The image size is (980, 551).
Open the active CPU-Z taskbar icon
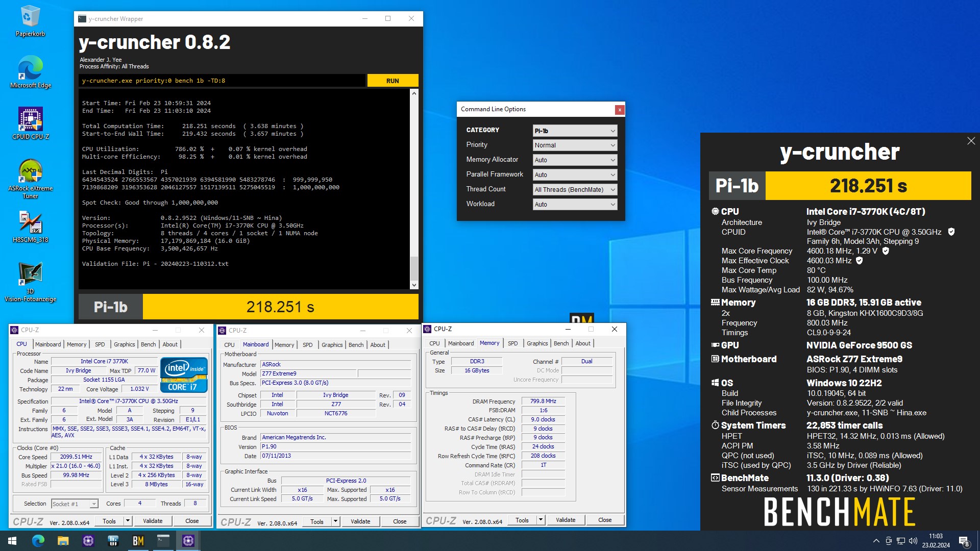point(188,541)
